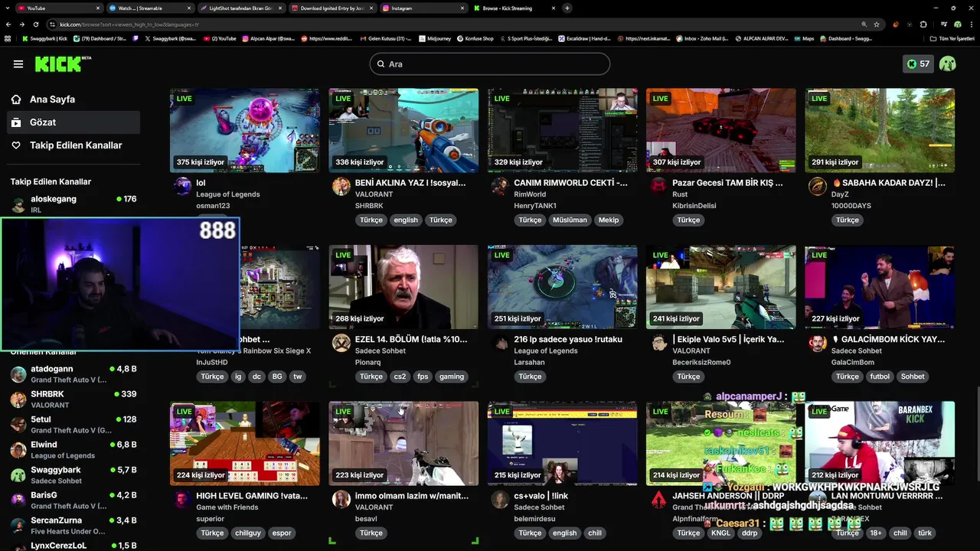Click the RimWorld category link
The width and height of the screenshot is (980, 551).
[530, 194]
